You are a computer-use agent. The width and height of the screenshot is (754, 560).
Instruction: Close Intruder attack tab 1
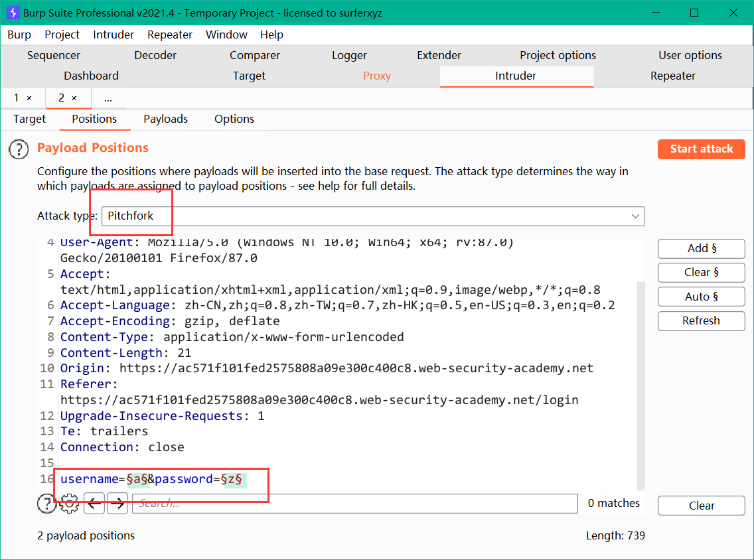pyautogui.click(x=29, y=98)
